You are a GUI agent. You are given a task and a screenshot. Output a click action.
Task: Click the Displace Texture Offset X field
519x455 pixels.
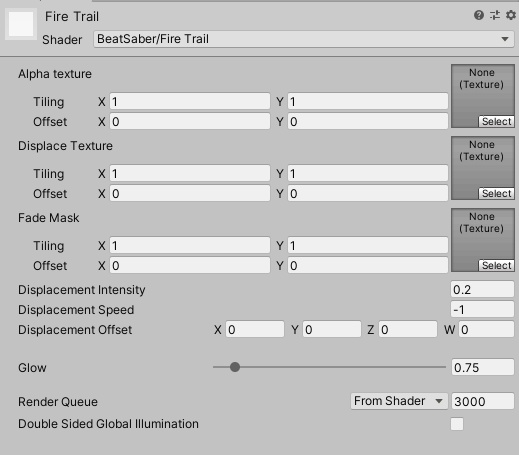190,193
